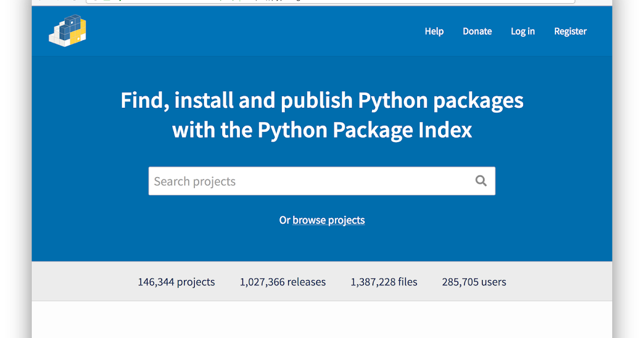The height and width of the screenshot is (338, 644).
Task: Click the 285,705 users statistic
Action: (x=474, y=282)
